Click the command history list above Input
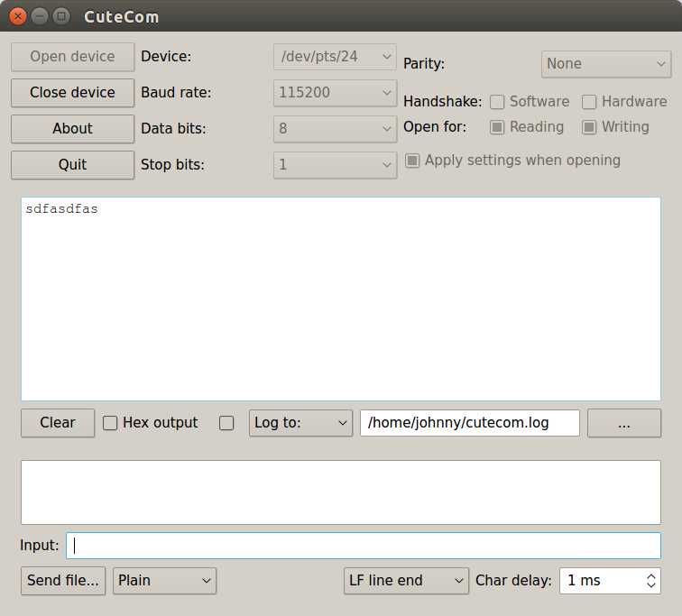Image resolution: width=682 pixels, height=616 pixels. point(341,492)
